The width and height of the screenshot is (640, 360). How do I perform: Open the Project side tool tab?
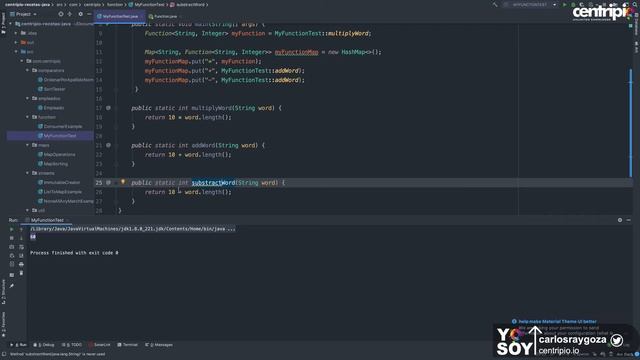[x=3, y=23]
